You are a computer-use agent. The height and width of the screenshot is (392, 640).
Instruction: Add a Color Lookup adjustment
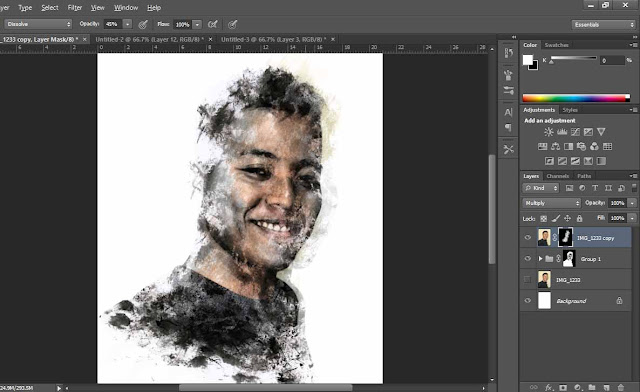pos(607,146)
